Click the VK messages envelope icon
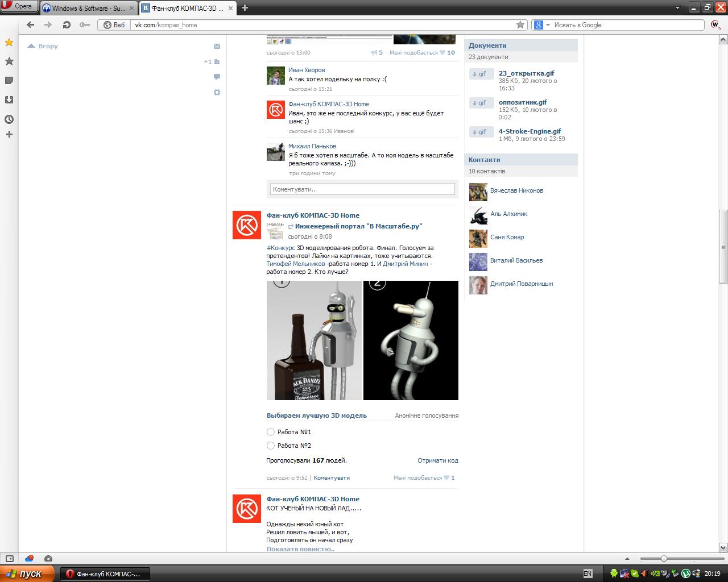 coord(217,46)
